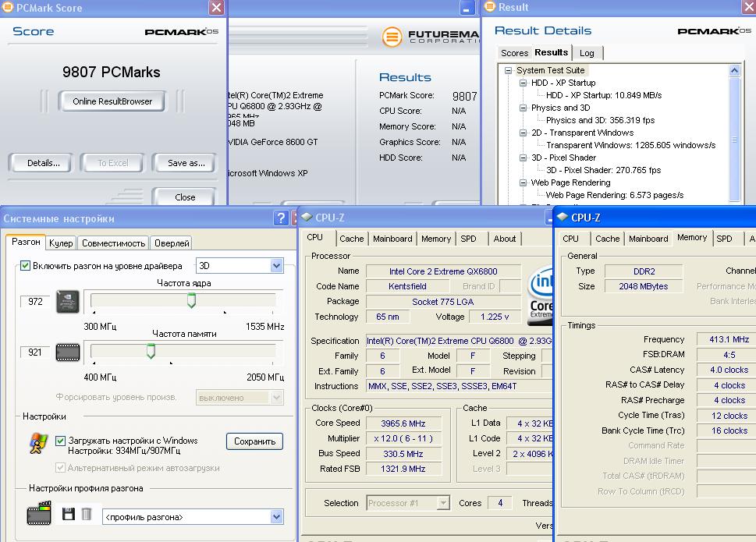Viewport: 756px width, 542px height.
Task: Click the To Excel button
Action: coord(113,163)
